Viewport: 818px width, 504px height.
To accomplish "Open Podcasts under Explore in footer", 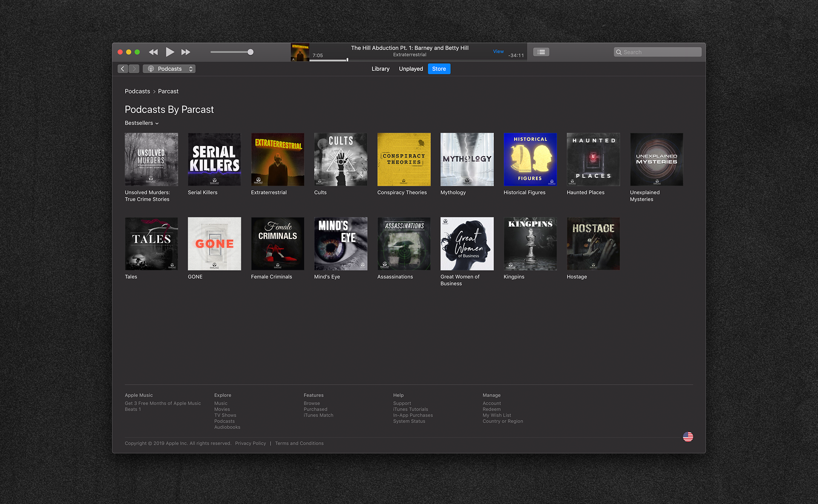I will (x=224, y=421).
